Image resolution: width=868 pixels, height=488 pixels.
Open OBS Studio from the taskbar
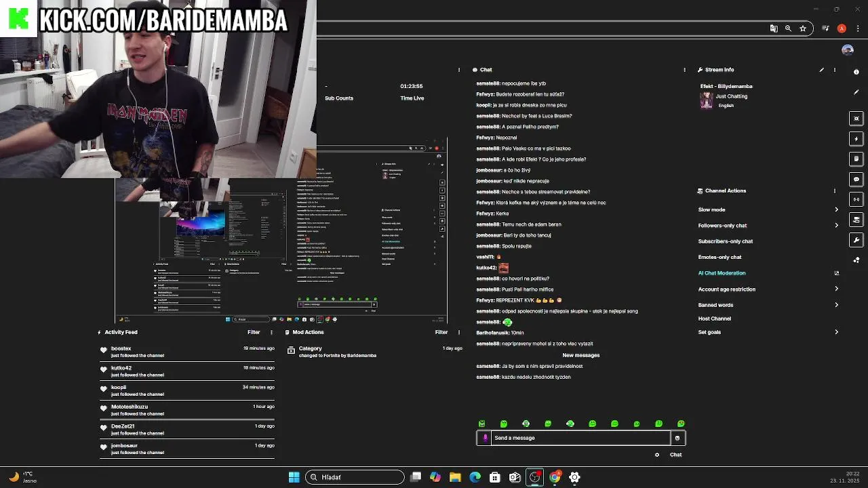(535, 477)
